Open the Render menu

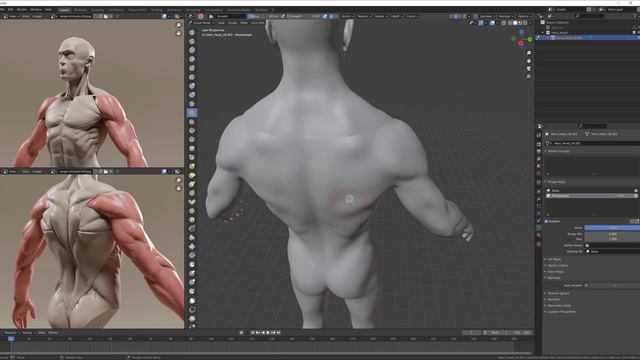(22, 9)
